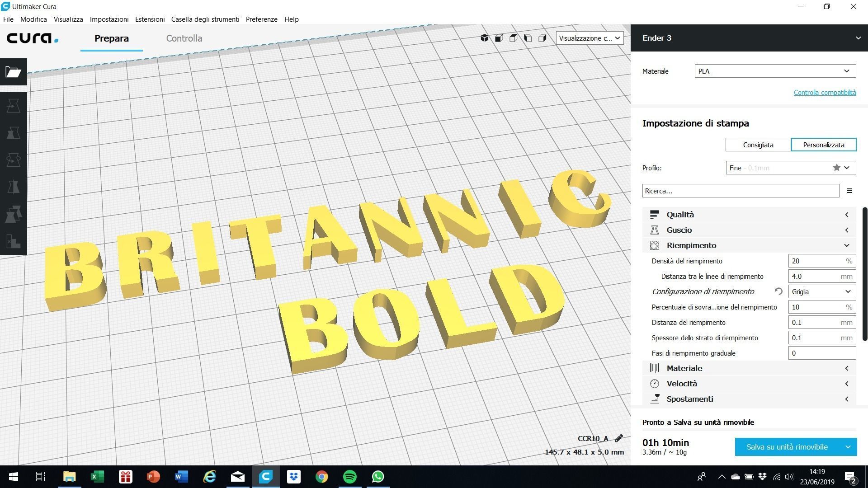Viewport: 868px width, 488px height.
Task: Open the save destination arrow dropdown
Action: [848, 447]
